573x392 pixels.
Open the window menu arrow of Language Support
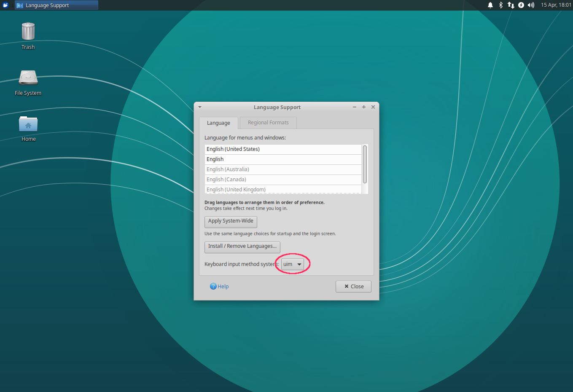(200, 107)
